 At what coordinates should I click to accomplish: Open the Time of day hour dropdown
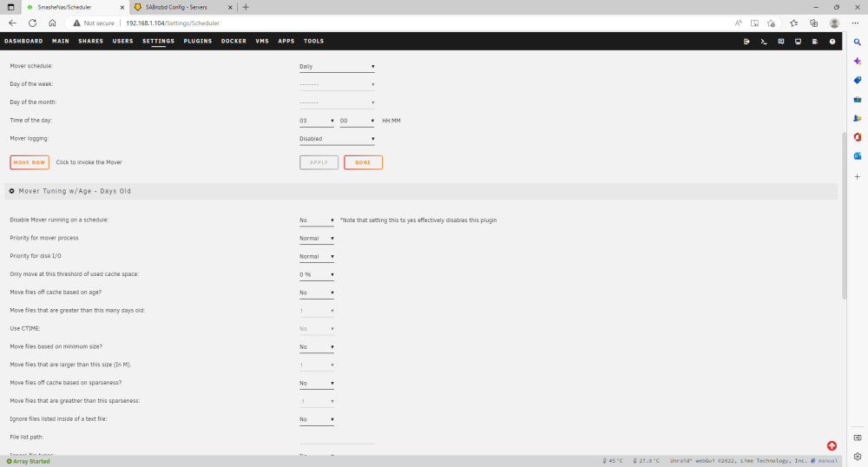(x=317, y=121)
